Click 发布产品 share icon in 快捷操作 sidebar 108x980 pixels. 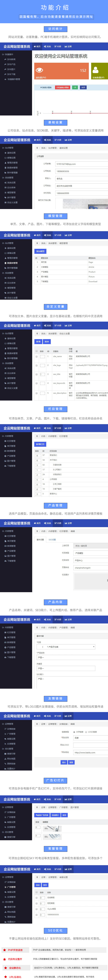point(5,64)
